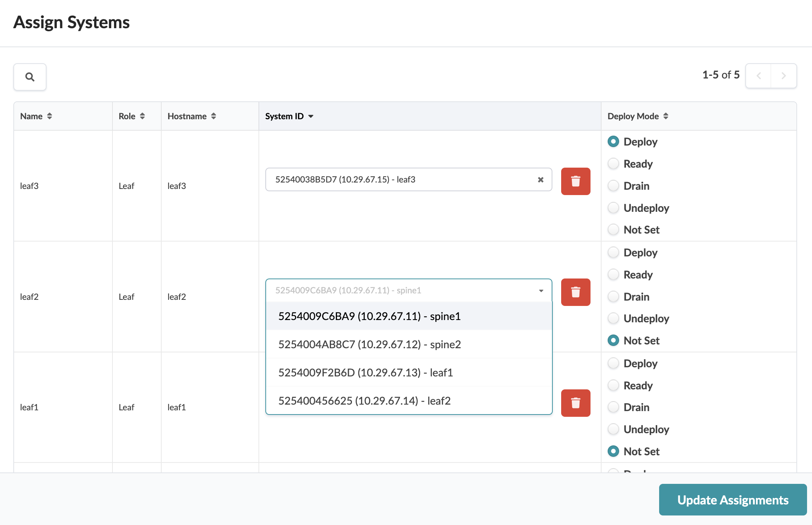Click the Update Assignments button

click(732, 500)
